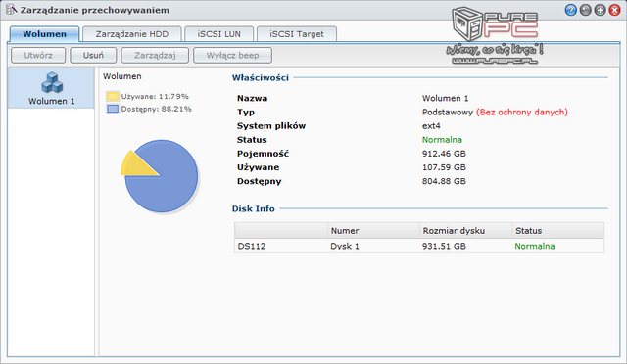Viewport: 627px width, 364px height.
Task: Open the iSCSI Target tab
Action: point(297,34)
